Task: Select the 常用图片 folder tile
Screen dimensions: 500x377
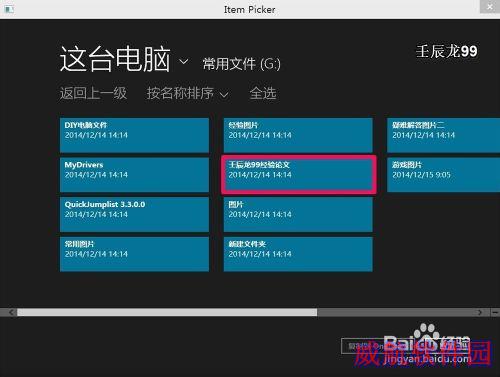Action: click(134, 254)
